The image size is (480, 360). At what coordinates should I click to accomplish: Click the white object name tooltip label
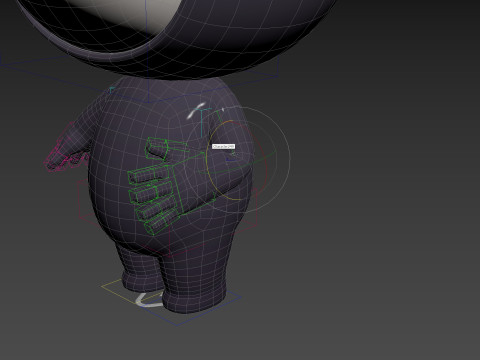click(x=224, y=146)
